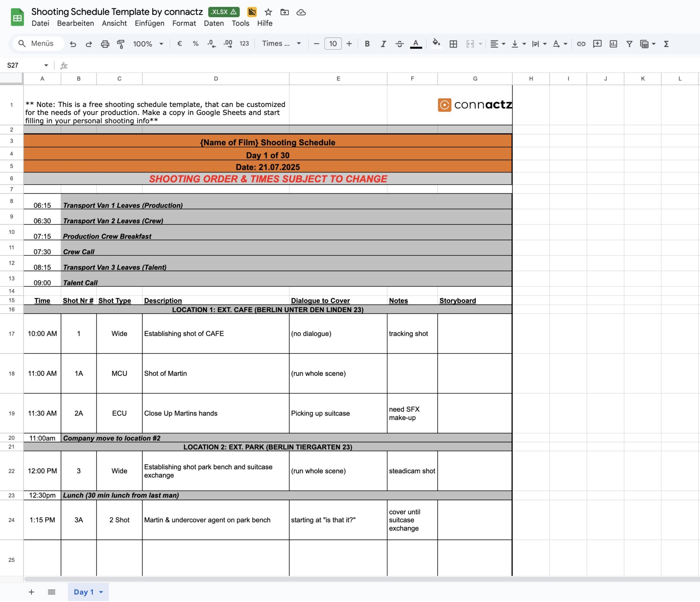The image size is (700, 602).
Task: Open the Times font family dropdown
Action: (281, 44)
